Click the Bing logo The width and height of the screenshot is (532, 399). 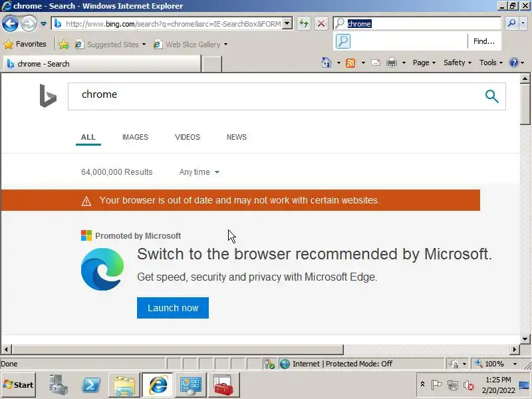pos(48,96)
